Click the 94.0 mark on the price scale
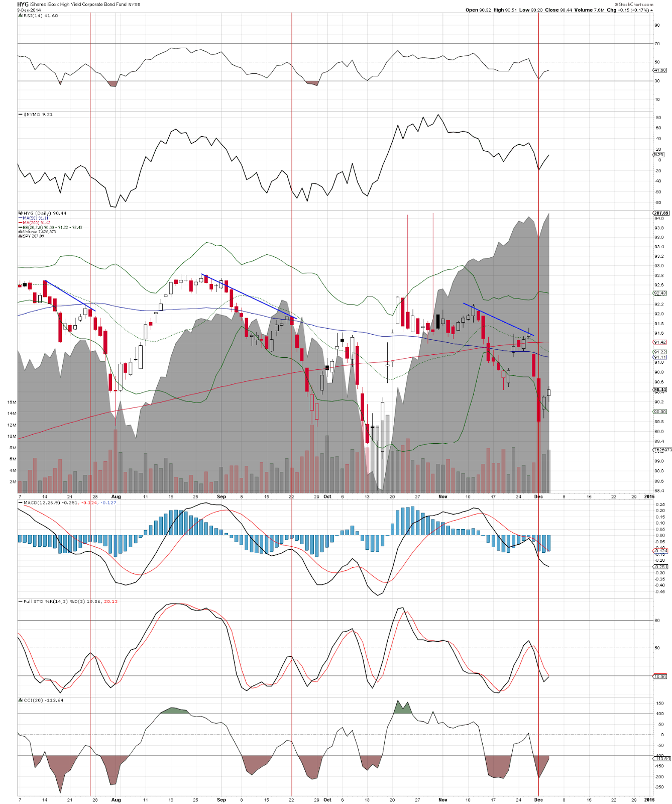Image resolution: width=672 pixels, height=804 pixels. tap(658, 219)
